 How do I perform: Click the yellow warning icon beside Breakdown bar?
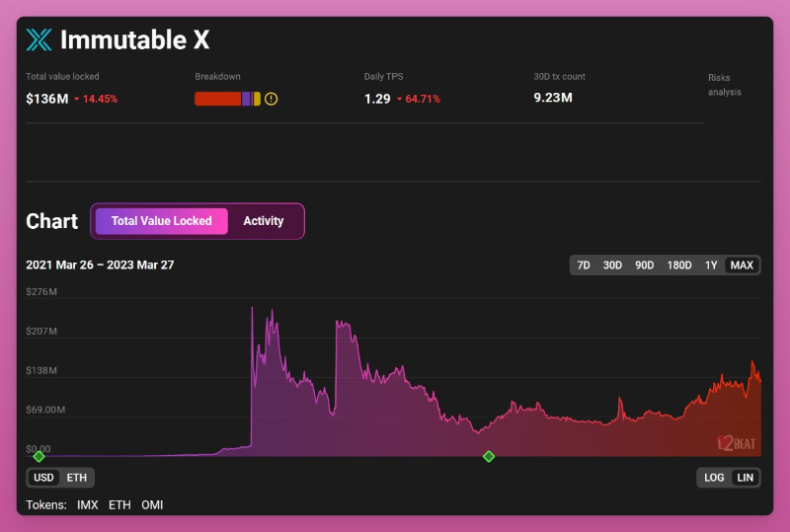click(271, 99)
